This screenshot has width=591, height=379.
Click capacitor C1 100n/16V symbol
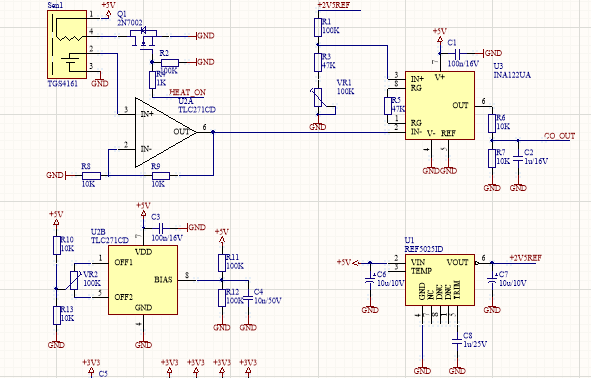[x=458, y=53]
